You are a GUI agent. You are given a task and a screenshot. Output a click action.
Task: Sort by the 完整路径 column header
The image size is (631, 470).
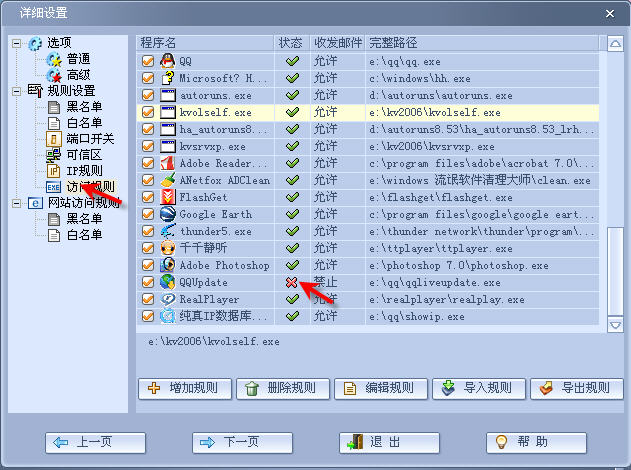click(x=482, y=43)
